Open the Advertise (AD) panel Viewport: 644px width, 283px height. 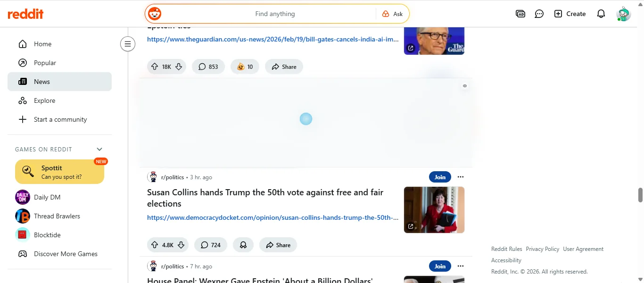520,14
